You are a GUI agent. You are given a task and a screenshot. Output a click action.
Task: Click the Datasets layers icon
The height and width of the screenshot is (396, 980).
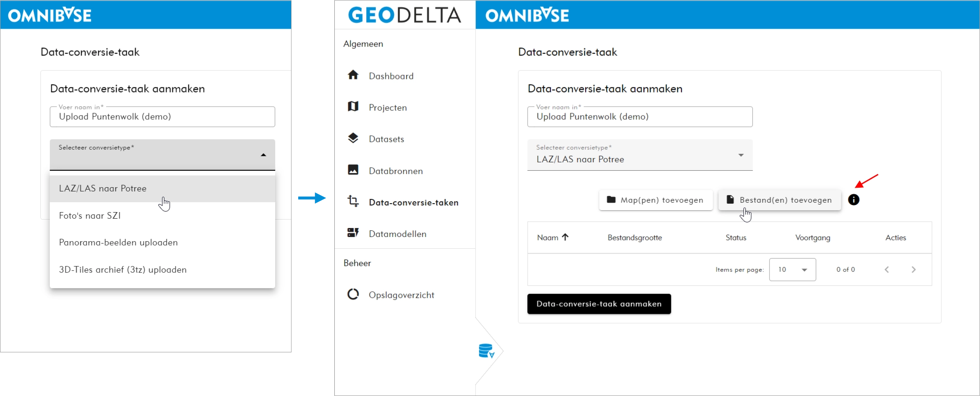pyautogui.click(x=353, y=138)
